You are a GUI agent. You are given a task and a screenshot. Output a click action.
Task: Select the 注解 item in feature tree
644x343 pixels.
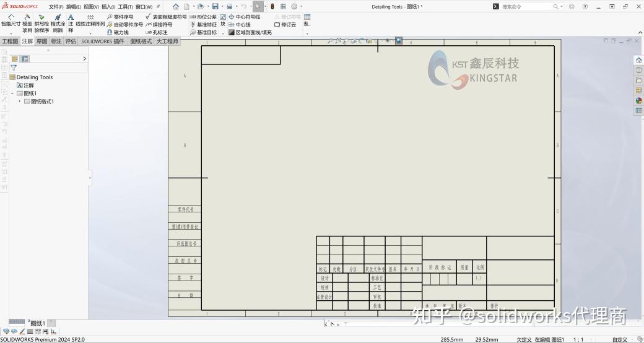pos(25,85)
